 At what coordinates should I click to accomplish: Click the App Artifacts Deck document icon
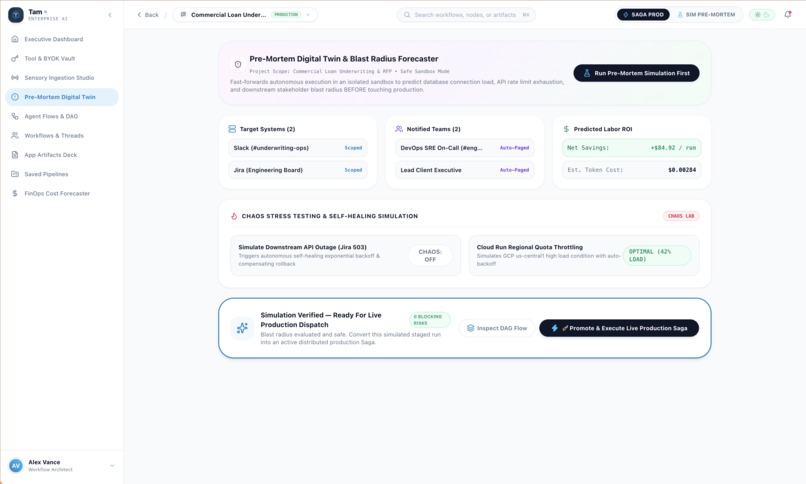[x=15, y=155]
